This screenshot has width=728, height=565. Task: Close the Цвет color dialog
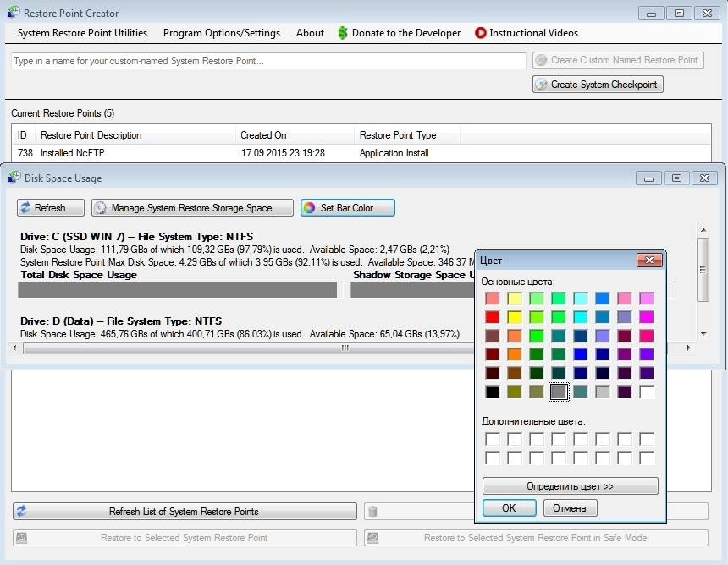(x=649, y=261)
